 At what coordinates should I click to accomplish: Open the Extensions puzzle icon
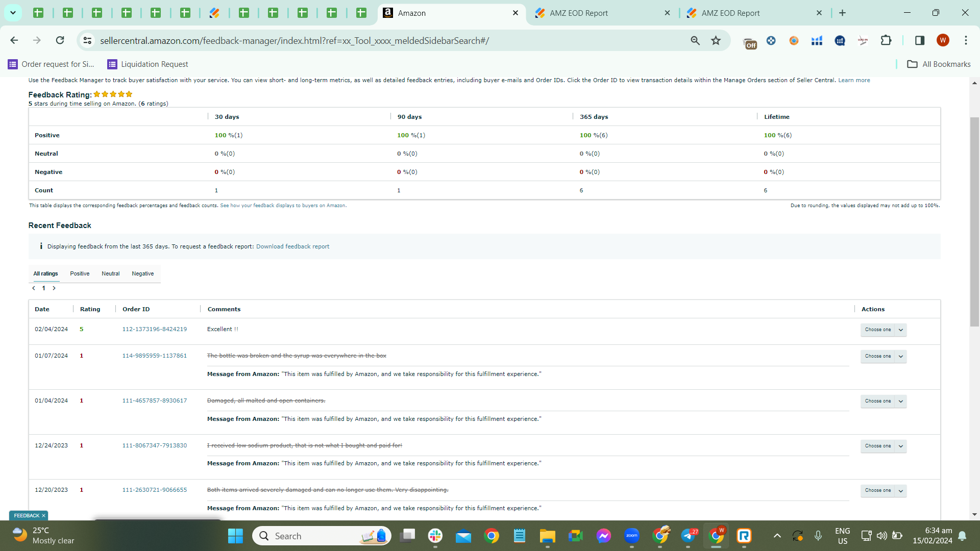[x=886, y=40]
